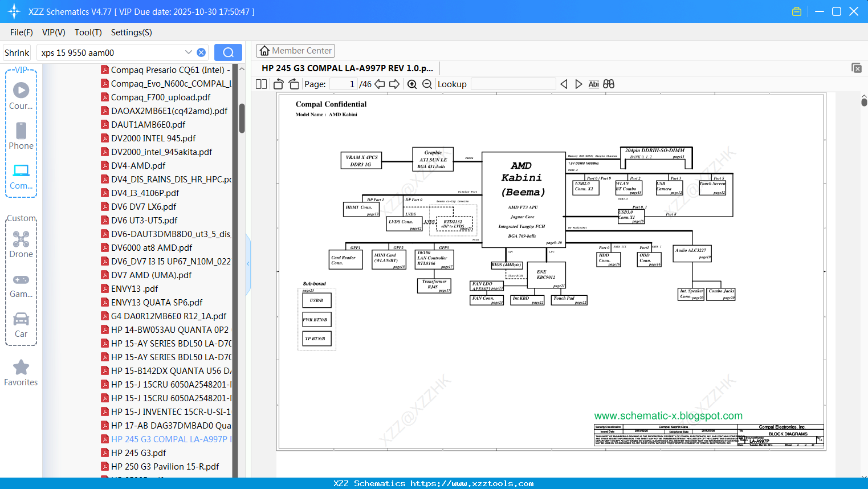Find next lookup match
The image size is (868, 489).
click(578, 84)
